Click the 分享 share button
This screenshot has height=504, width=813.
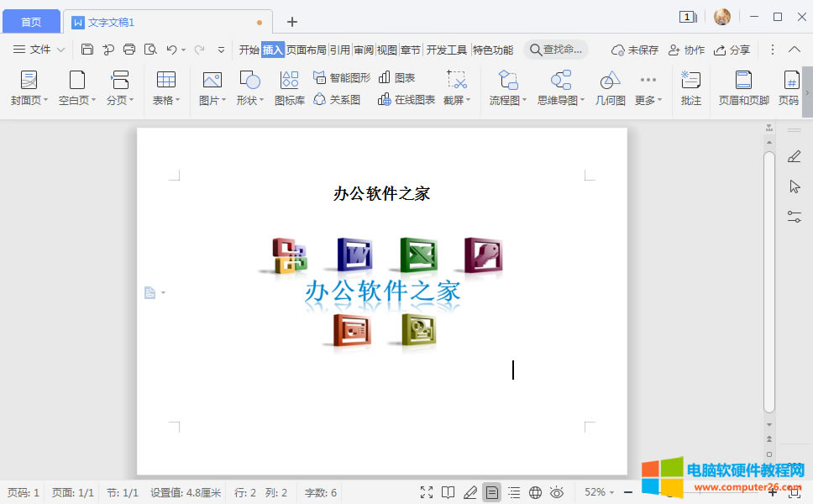click(x=732, y=50)
